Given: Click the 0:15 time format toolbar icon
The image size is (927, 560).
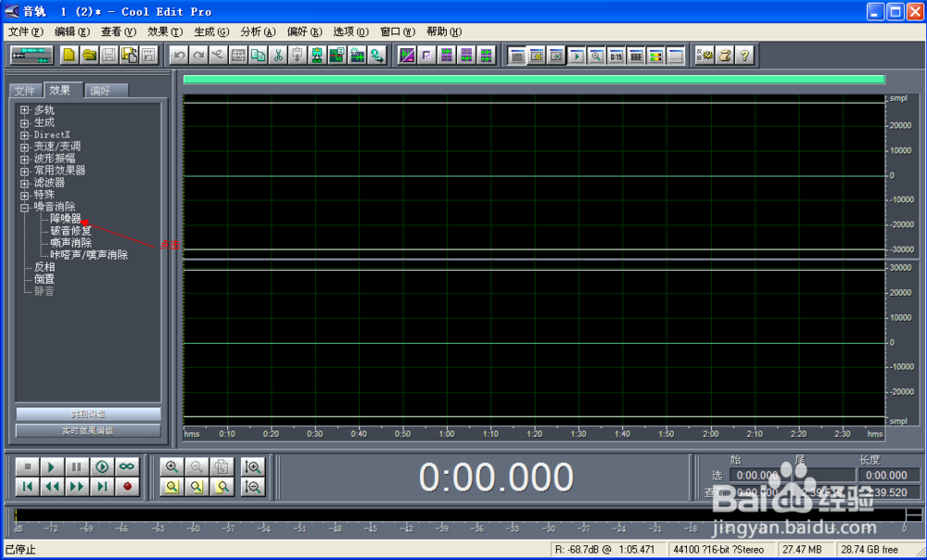Looking at the screenshot, I should [x=616, y=57].
